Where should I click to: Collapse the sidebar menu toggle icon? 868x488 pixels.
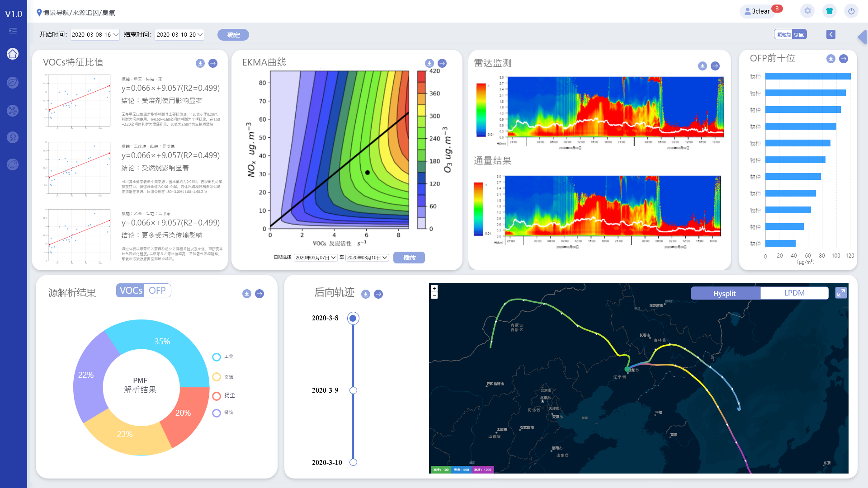pos(13,31)
